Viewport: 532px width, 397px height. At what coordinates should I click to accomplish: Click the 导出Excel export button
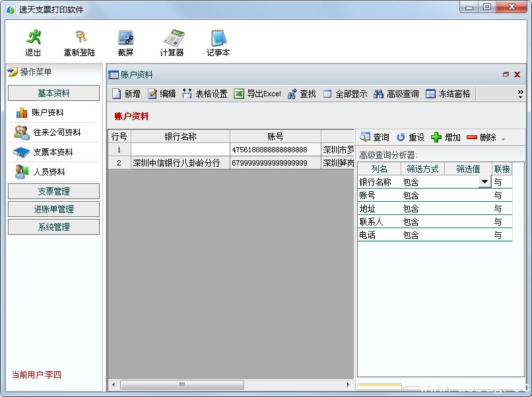[x=257, y=94]
